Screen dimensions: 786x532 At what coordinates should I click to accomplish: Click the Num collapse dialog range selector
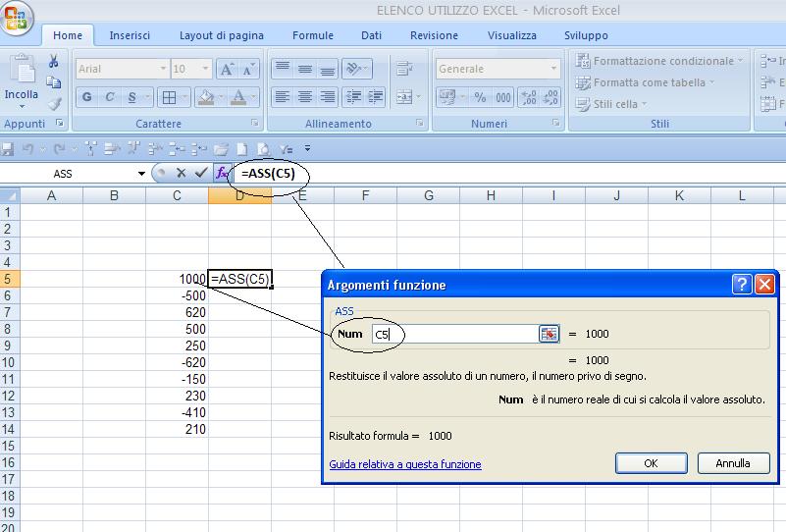tap(549, 334)
